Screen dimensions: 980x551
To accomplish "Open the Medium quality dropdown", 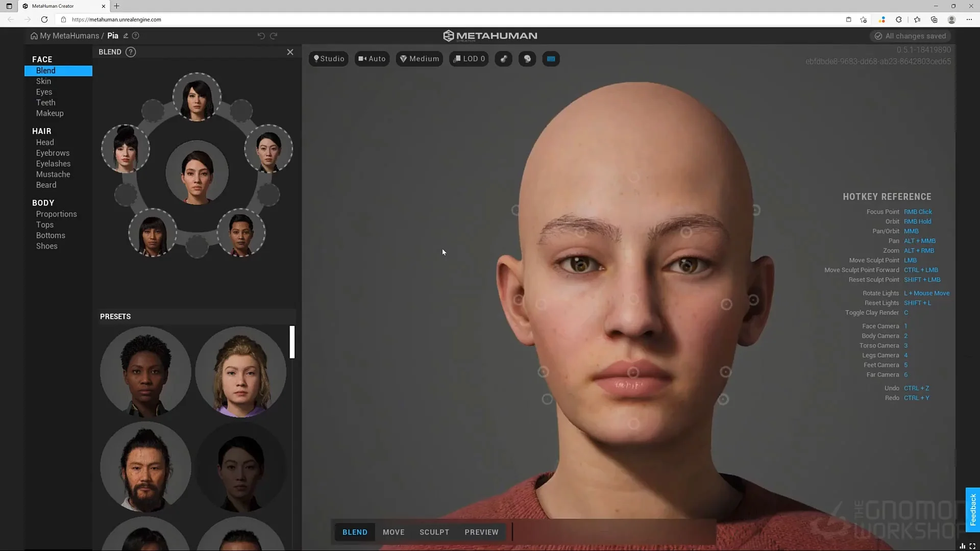I will (x=420, y=59).
